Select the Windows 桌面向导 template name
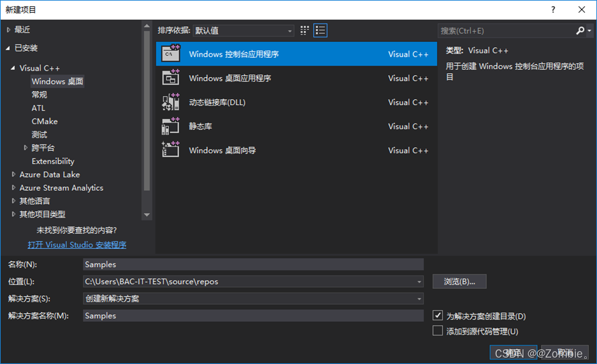The image size is (597, 364). coord(222,150)
